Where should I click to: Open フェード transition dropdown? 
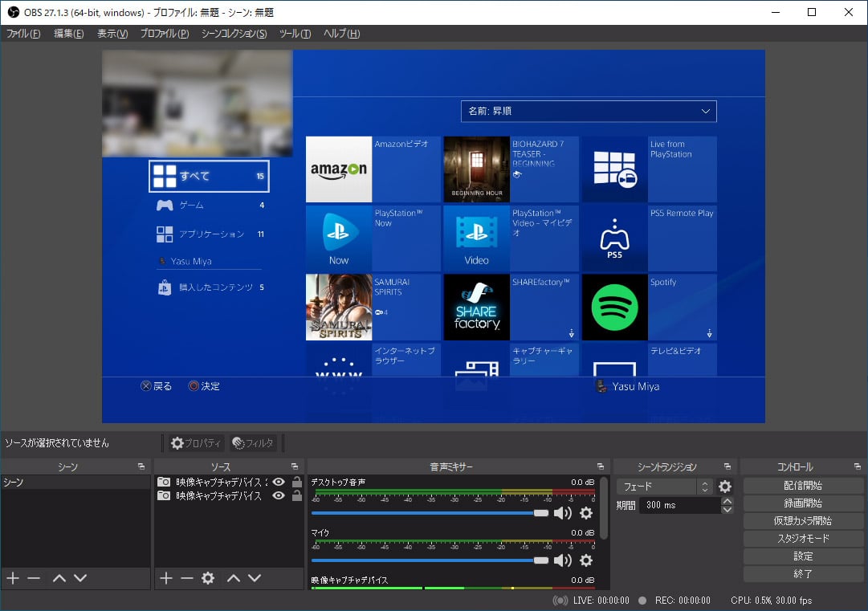pyautogui.click(x=664, y=487)
